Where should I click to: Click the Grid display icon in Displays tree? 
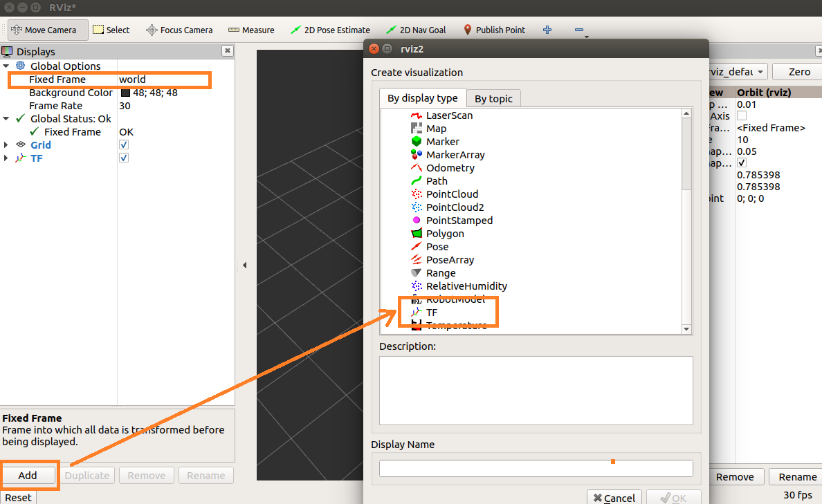[21, 144]
